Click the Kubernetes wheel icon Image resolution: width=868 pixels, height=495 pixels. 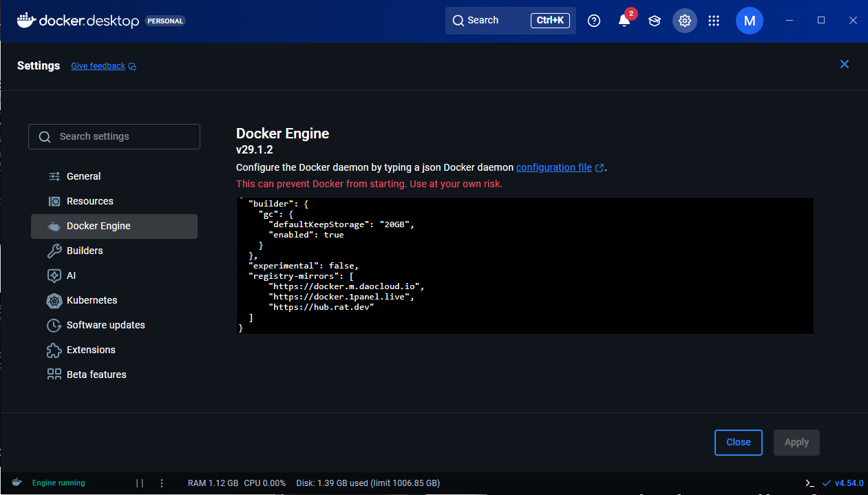pos(54,300)
